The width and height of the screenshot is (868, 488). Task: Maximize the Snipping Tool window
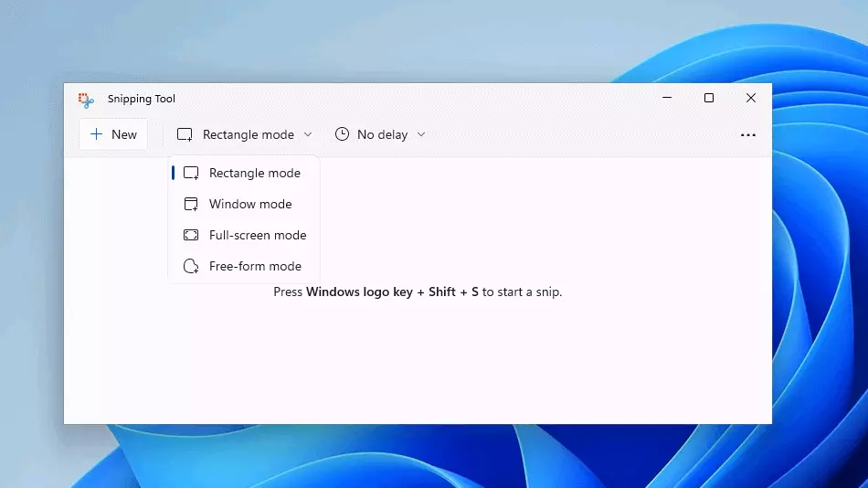click(708, 99)
